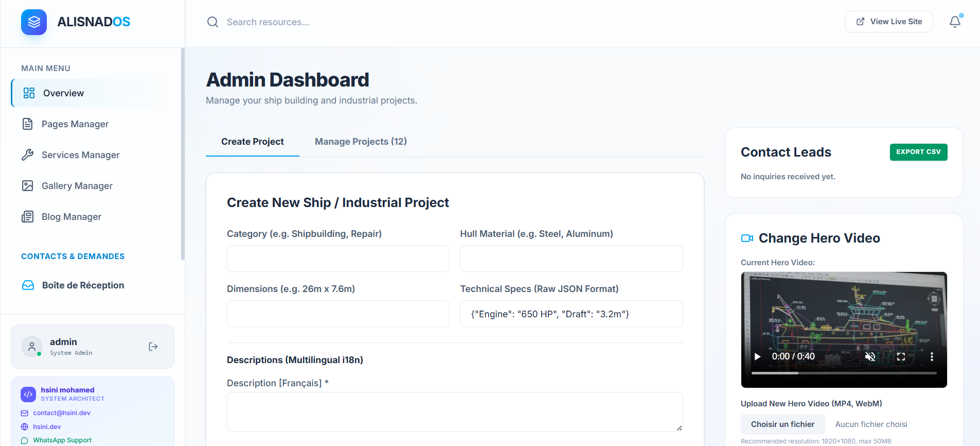Viewport: 980px width, 446px height.
Task: Open WhatsApp Support link
Action: pos(62,440)
